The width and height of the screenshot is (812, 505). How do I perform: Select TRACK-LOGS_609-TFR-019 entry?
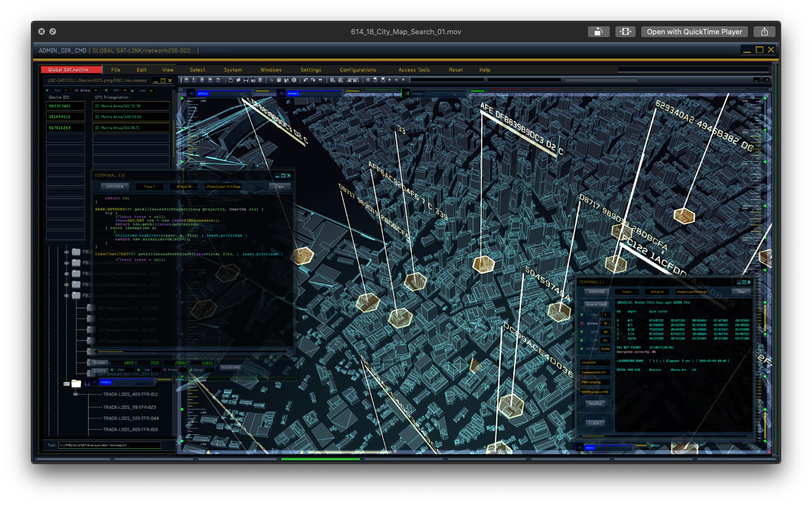130,430
